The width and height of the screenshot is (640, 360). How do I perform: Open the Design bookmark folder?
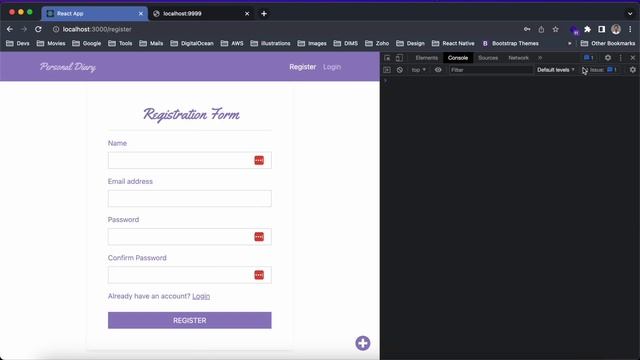pyautogui.click(x=410, y=43)
